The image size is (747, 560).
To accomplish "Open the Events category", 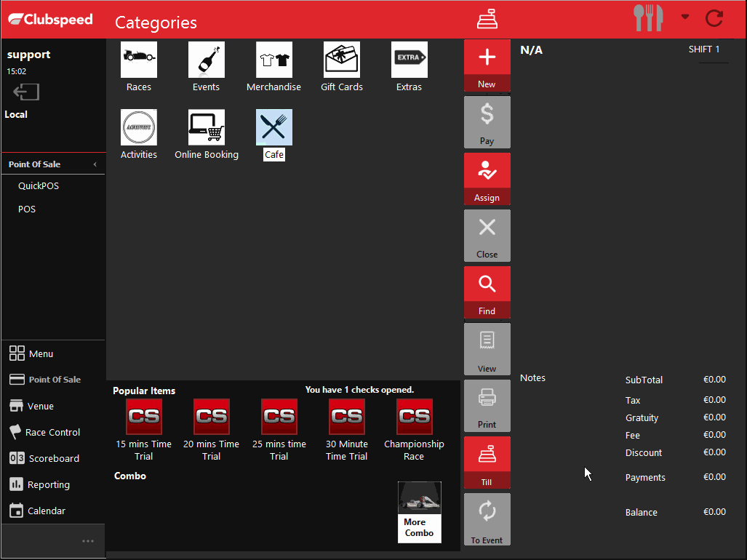I will (x=207, y=67).
